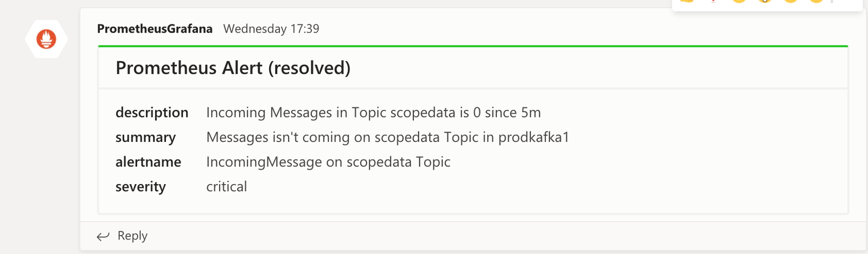Viewport: 868px width, 254px height.
Task: Click the summary text mentioning prodkafka1
Action: pyautogui.click(x=387, y=138)
